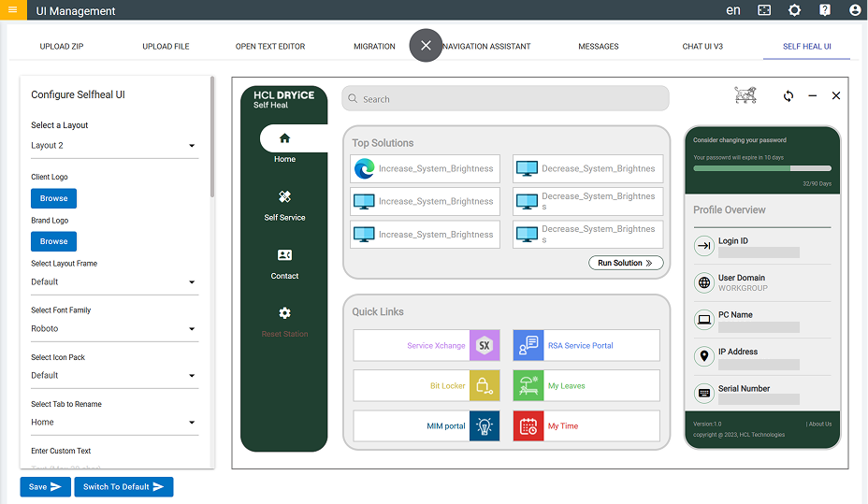The image size is (868, 504).
Task: Open the MIM portal quick link
Action: click(427, 426)
